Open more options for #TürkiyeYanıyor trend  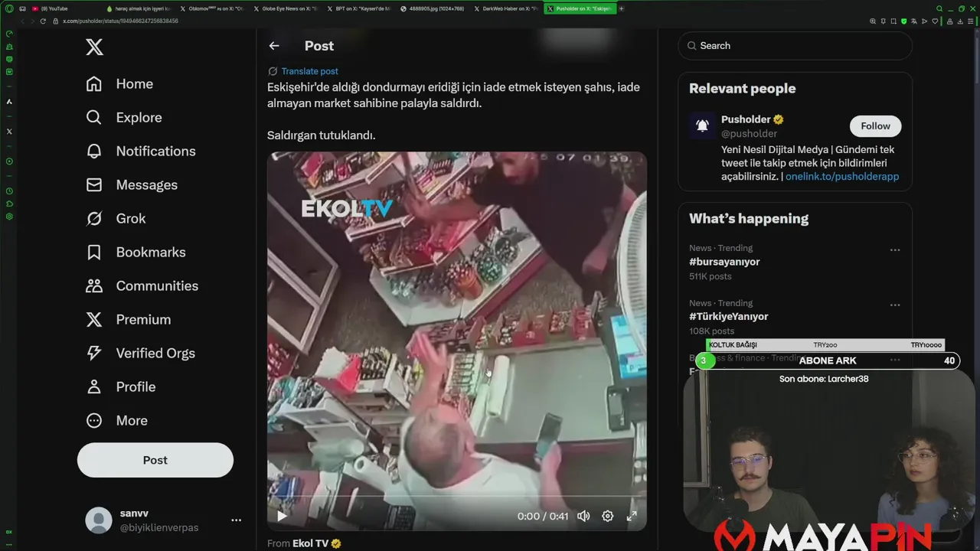coord(894,305)
